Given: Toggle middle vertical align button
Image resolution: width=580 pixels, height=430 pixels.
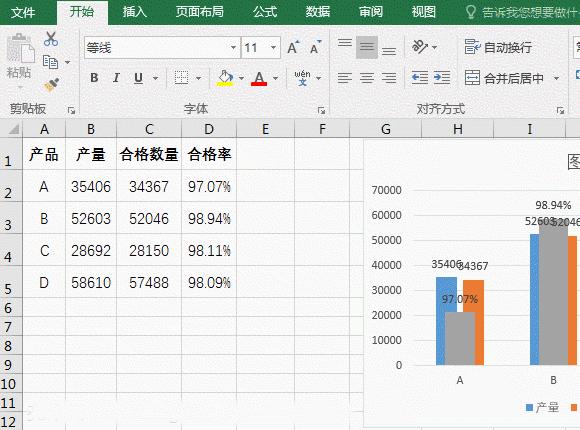Looking at the screenshot, I should [x=367, y=47].
